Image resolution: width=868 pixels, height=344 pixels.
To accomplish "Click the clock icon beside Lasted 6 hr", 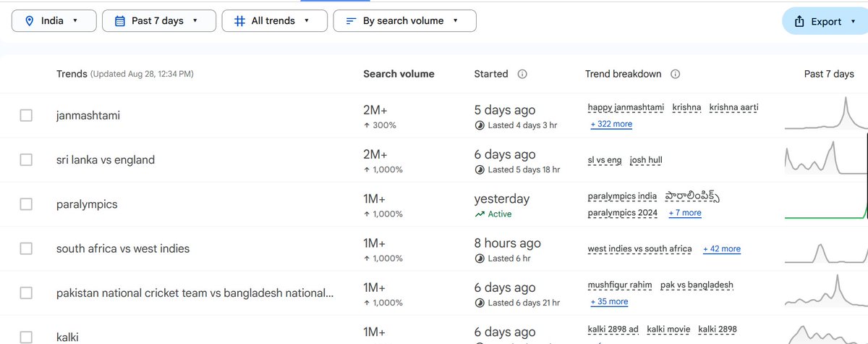I will point(480,259).
